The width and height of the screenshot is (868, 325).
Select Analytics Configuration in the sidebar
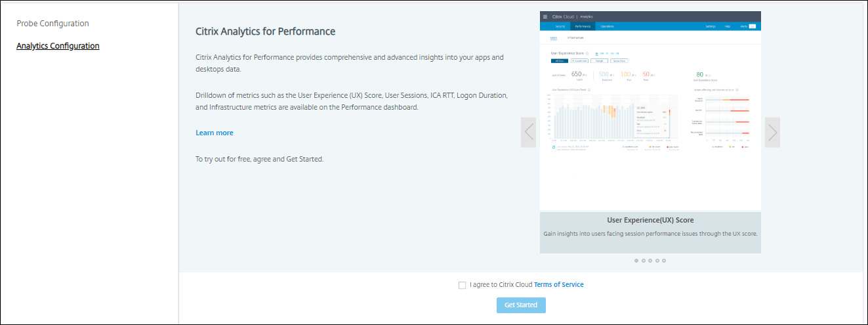pyautogui.click(x=58, y=46)
